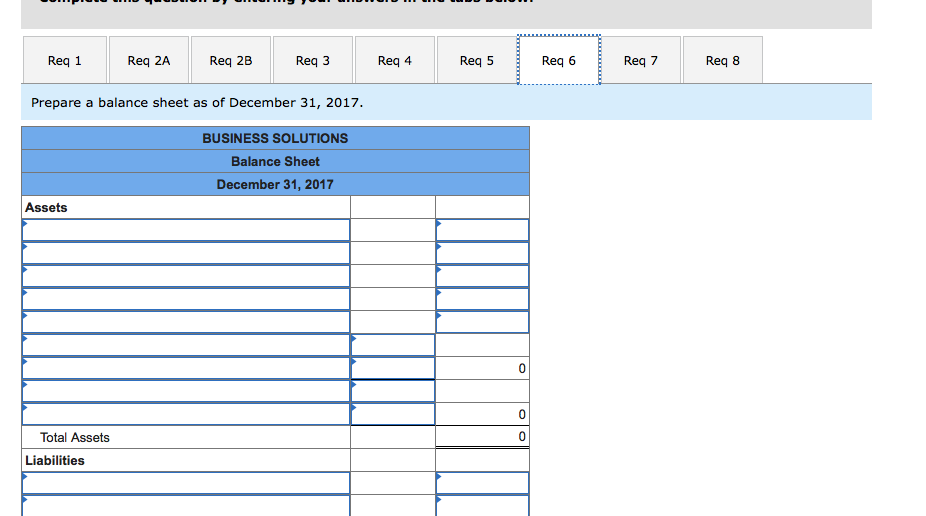Select the Req 2B tab
926x516 pixels.
[231, 60]
